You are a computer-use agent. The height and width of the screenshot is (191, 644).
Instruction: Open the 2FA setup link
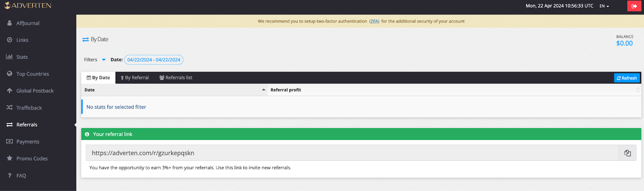(x=374, y=21)
